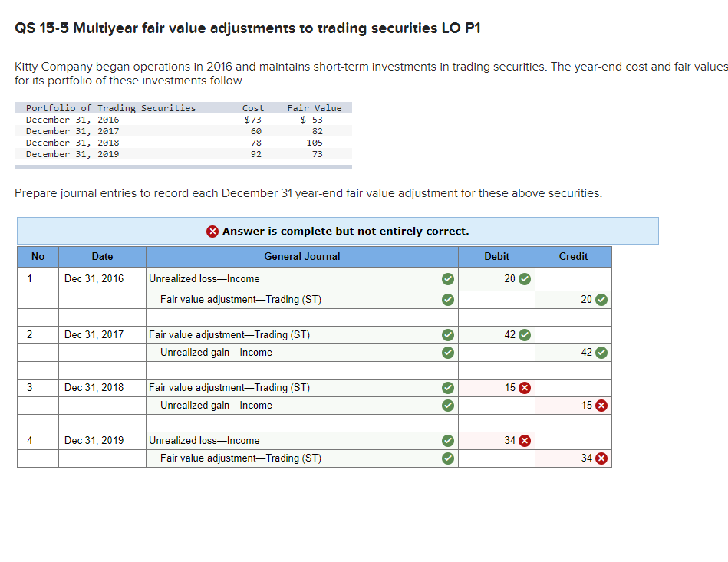
Task: Select the 'General Journal' column header
Action: click(302, 257)
